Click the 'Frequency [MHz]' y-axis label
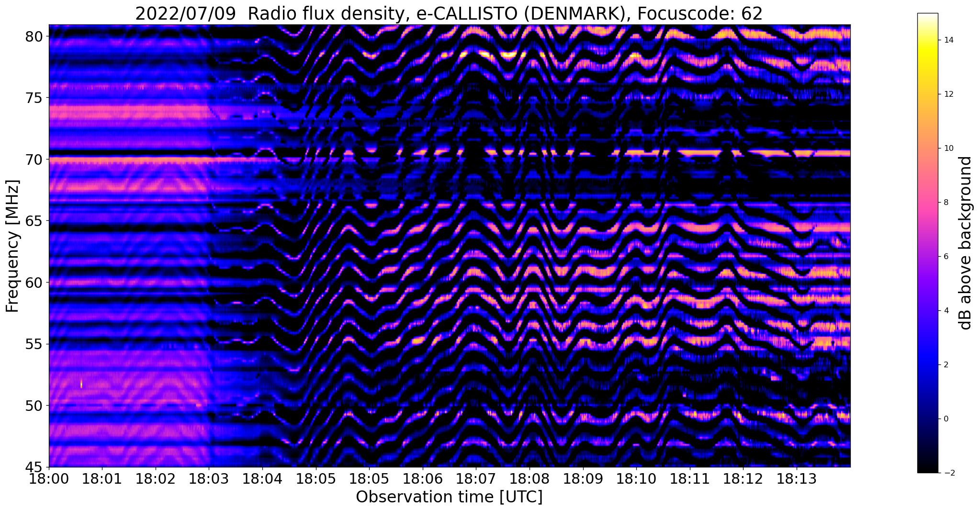Image resolution: width=980 pixels, height=511 pixels. pyautogui.click(x=12, y=246)
